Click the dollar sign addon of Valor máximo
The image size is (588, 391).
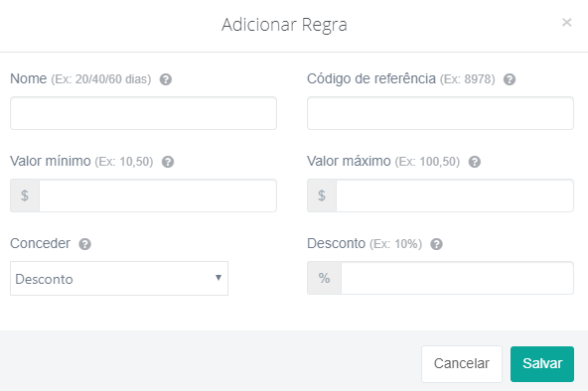322,195
